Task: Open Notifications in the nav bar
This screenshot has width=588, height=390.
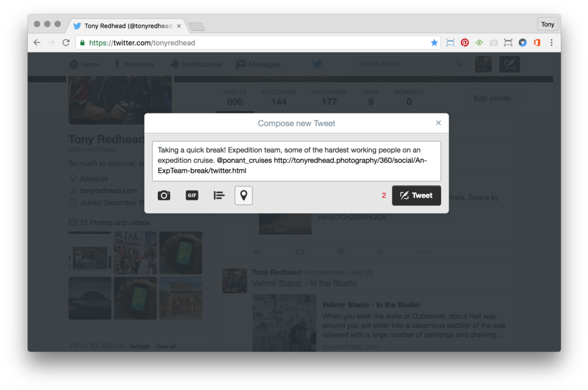Action: [196, 64]
